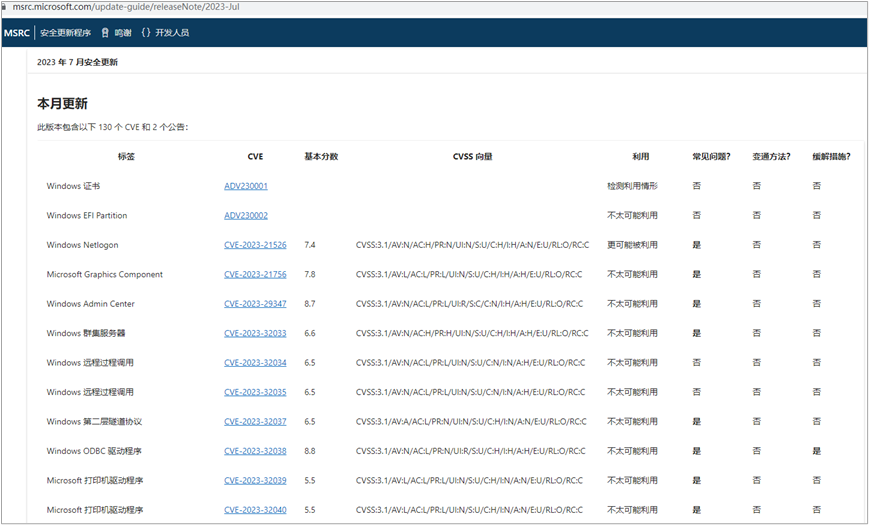Click the Windows 群集服务器 tag cell
This screenshot has width=869, height=525.
click(86, 333)
